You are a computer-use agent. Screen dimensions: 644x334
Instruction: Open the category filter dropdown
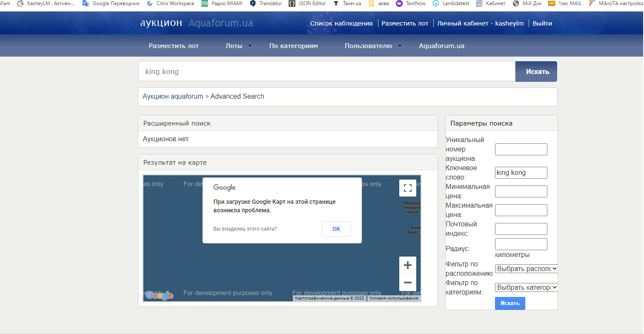[x=527, y=288]
